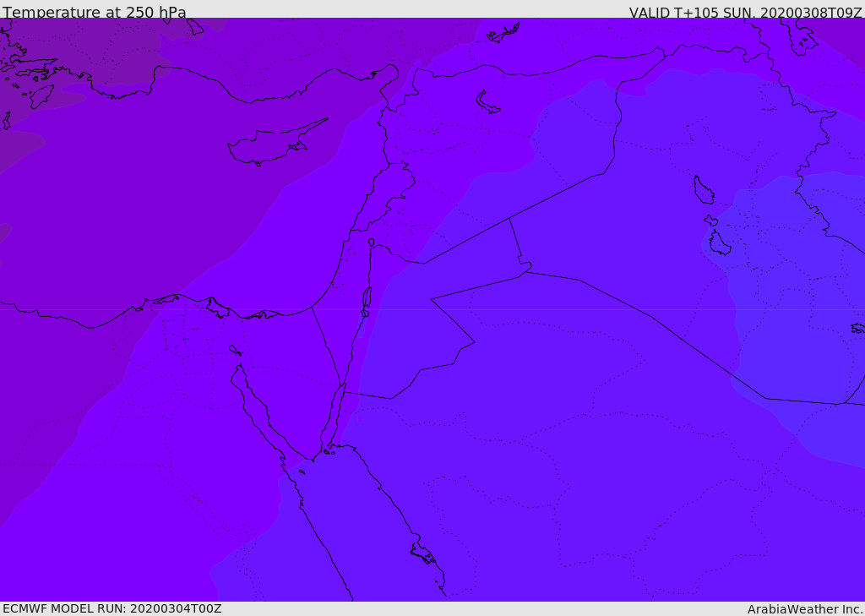Click the 'ArabiaWeather Inc' credit text

pos(804,609)
